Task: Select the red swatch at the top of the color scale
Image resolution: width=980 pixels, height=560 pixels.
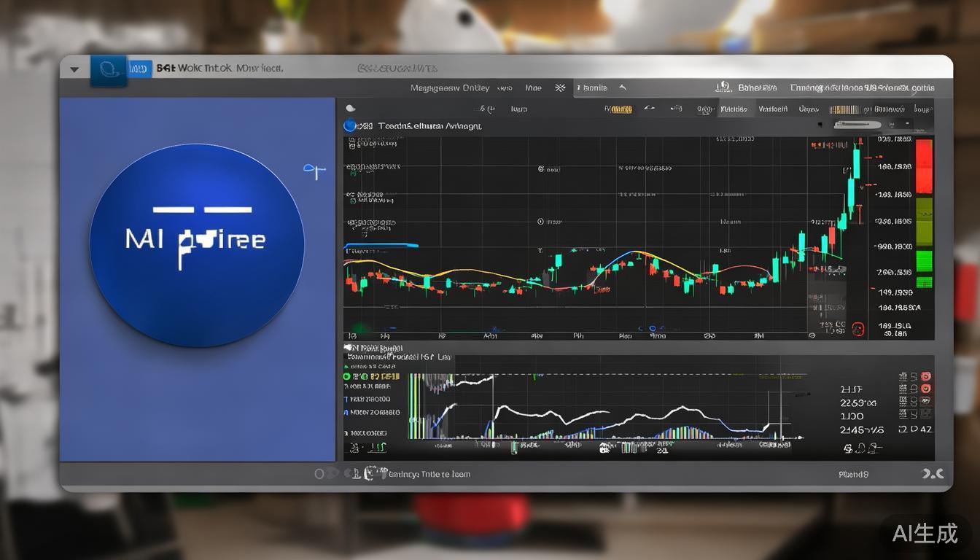Action: click(924, 166)
